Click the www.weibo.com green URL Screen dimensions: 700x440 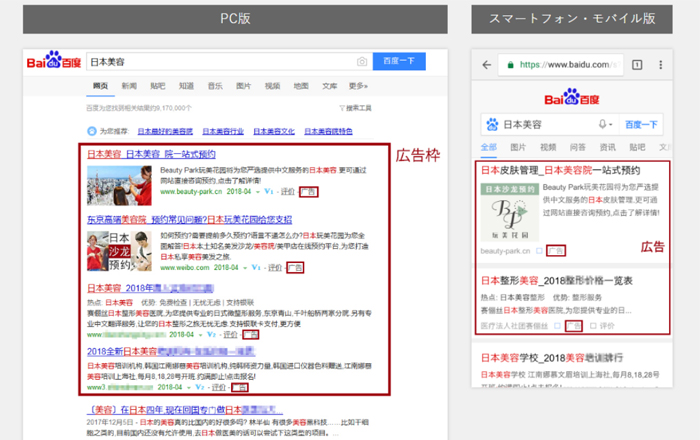[185, 268]
